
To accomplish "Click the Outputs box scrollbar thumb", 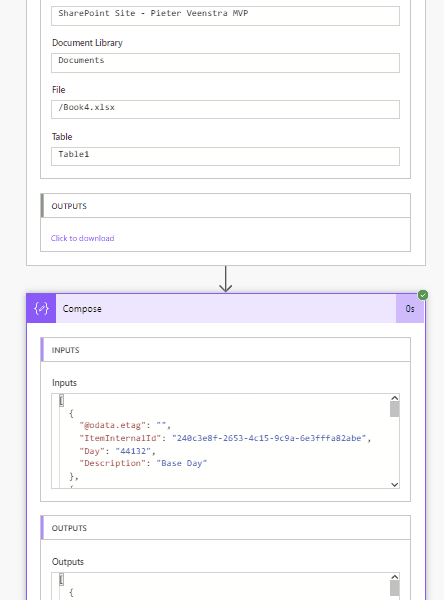I will pyautogui.click(x=395, y=588).
